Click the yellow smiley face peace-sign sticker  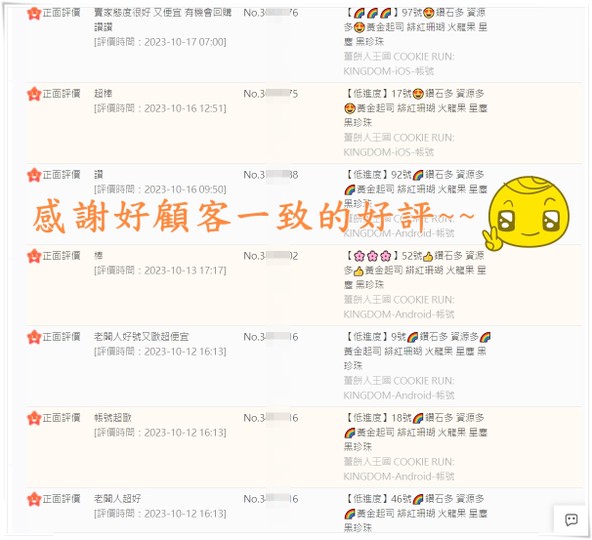coord(527,213)
